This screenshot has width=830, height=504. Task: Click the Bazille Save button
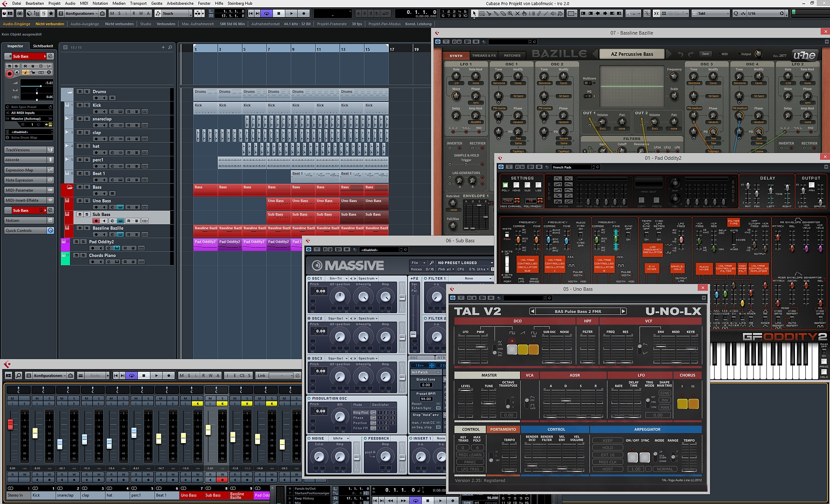(705, 54)
